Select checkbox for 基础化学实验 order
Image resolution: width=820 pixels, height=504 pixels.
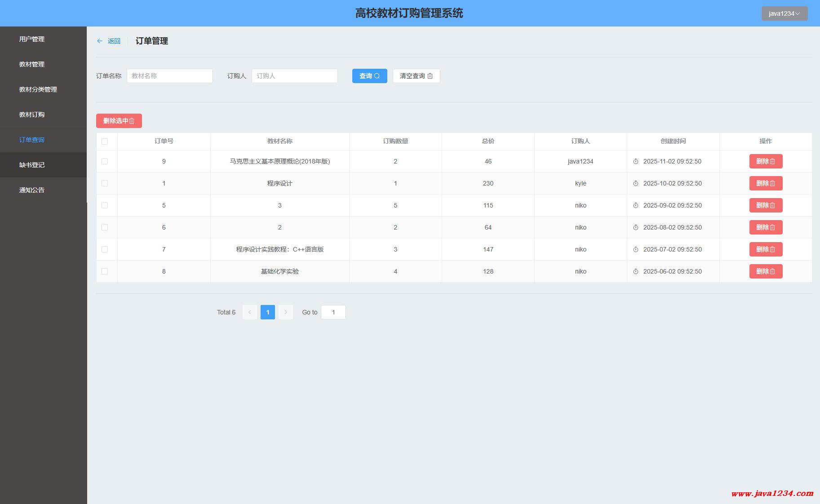105,271
